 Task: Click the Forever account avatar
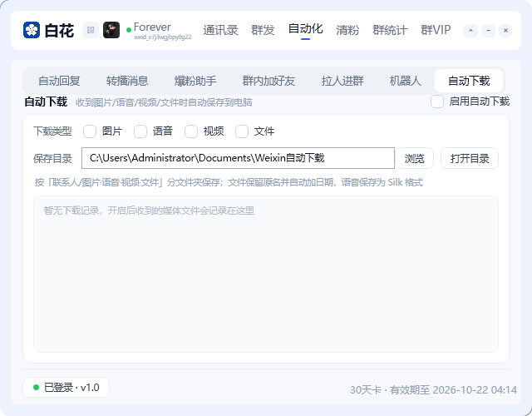click(111, 30)
